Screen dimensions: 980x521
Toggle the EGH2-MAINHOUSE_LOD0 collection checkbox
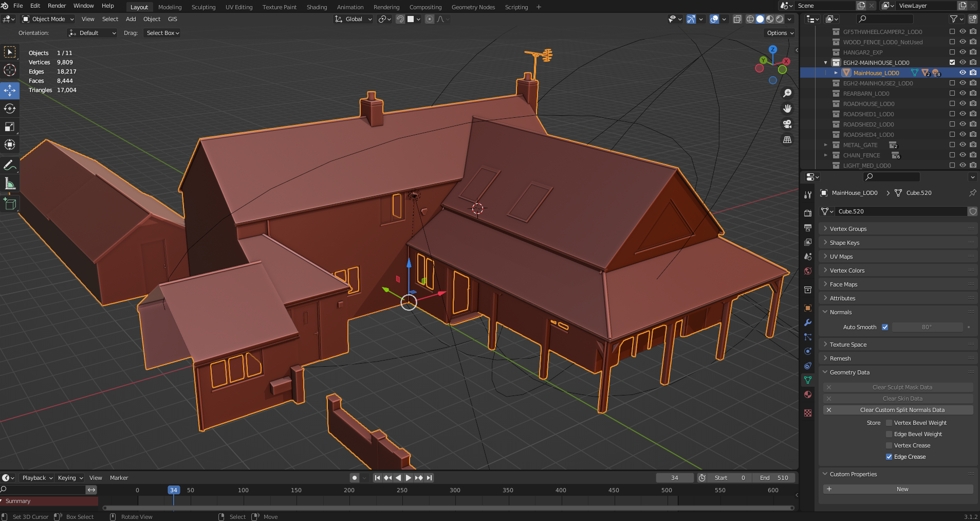click(x=952, y=62)
